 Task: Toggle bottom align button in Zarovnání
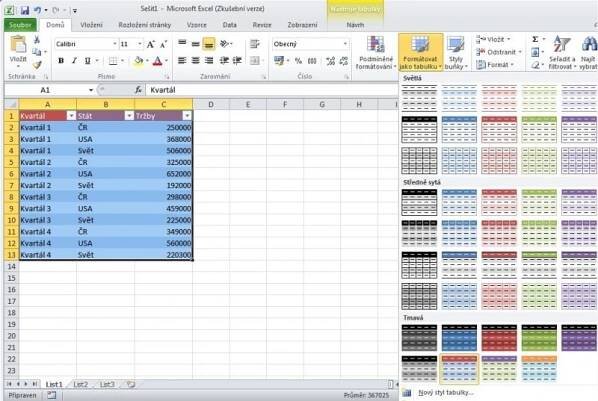(209, 44)
